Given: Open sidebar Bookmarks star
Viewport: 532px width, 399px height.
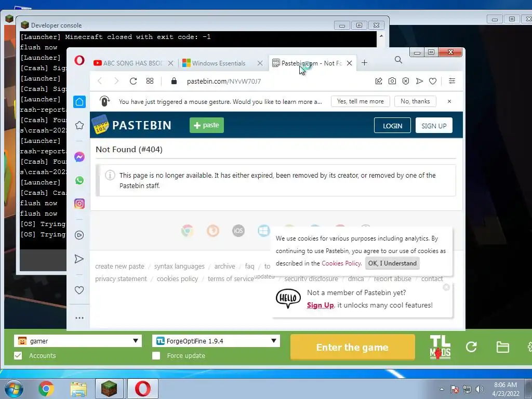Looking at the screenshot, I should (79, 125).
